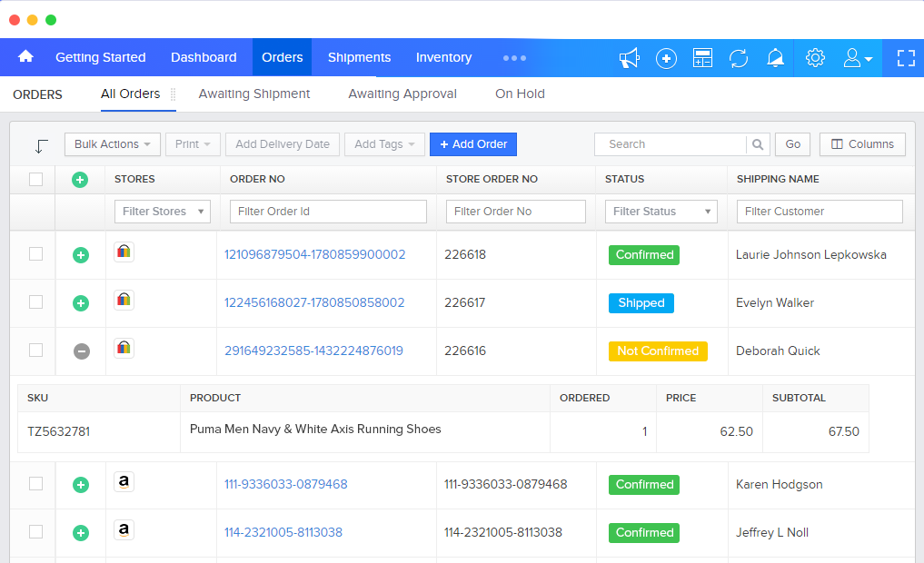This screenshot has width=924, height=563.
Task: Select Orders in top navigation
Action: point(283,58)
